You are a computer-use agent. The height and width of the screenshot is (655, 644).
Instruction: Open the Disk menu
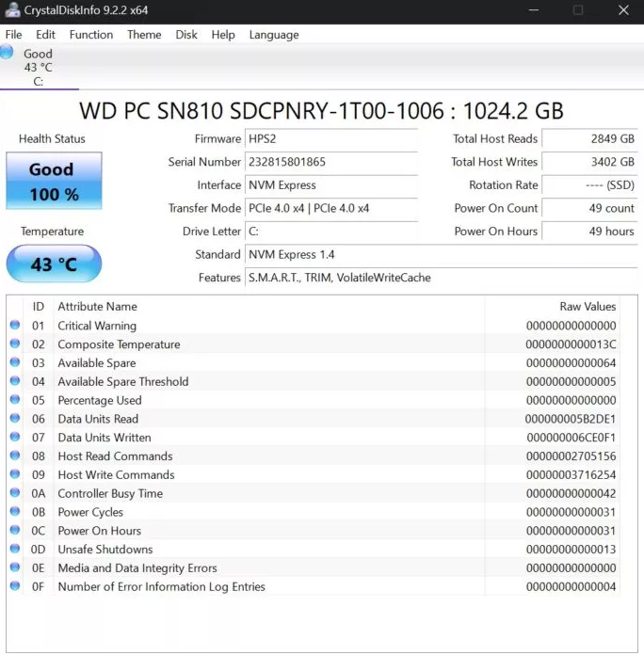186,35
